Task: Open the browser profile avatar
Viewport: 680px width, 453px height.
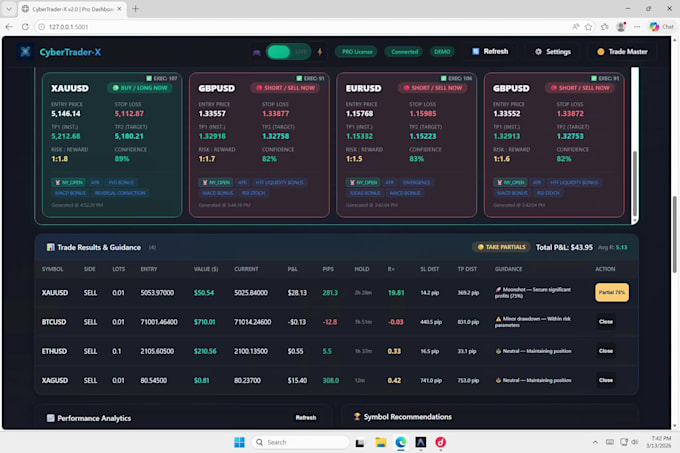Action: click(x=621, y=27)
